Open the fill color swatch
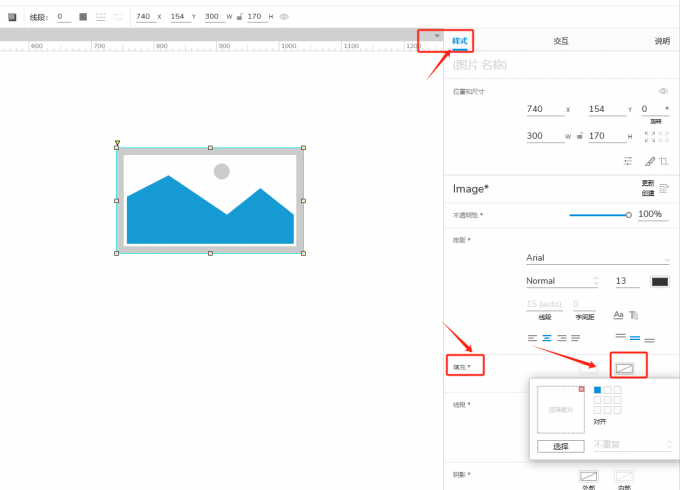The image size is (680, 490). point(589,369)
